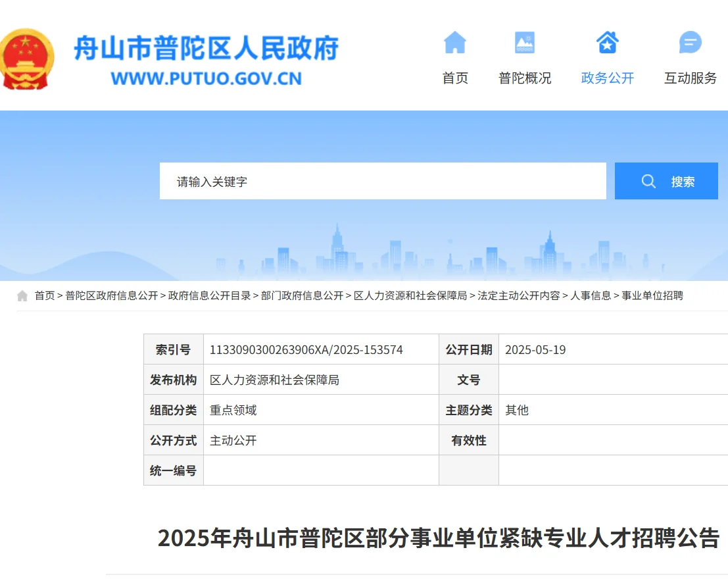Open the 政府信息公开目录 link
Image resolution: width=728 pixels, height=579 pixels.
pyautogui.click(x=211, y=295)
